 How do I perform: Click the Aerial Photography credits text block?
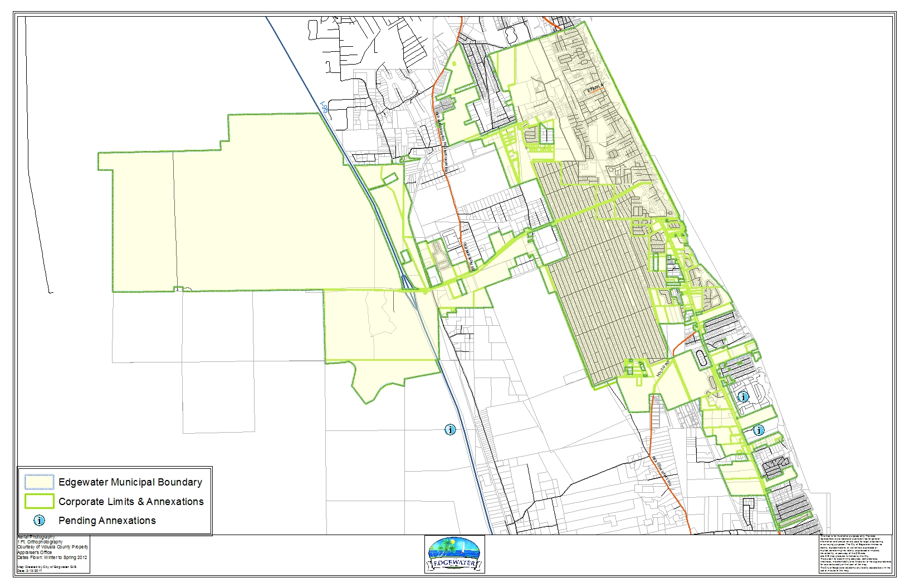(x=53, y=553)
